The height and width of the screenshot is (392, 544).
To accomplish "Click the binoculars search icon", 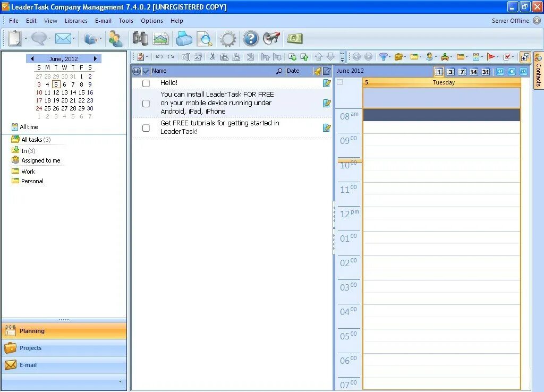I will click(x=140, y=38).
